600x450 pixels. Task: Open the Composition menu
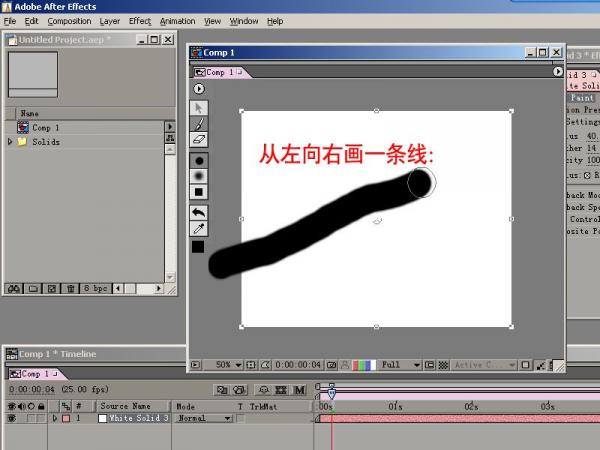(69, 20)
